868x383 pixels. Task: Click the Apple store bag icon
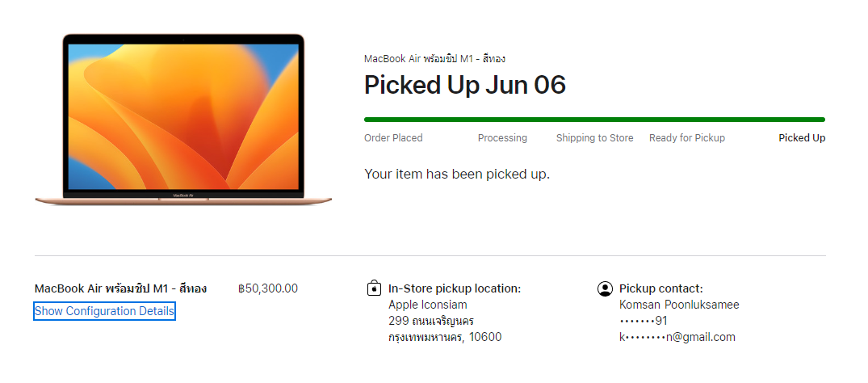[374, 288]
